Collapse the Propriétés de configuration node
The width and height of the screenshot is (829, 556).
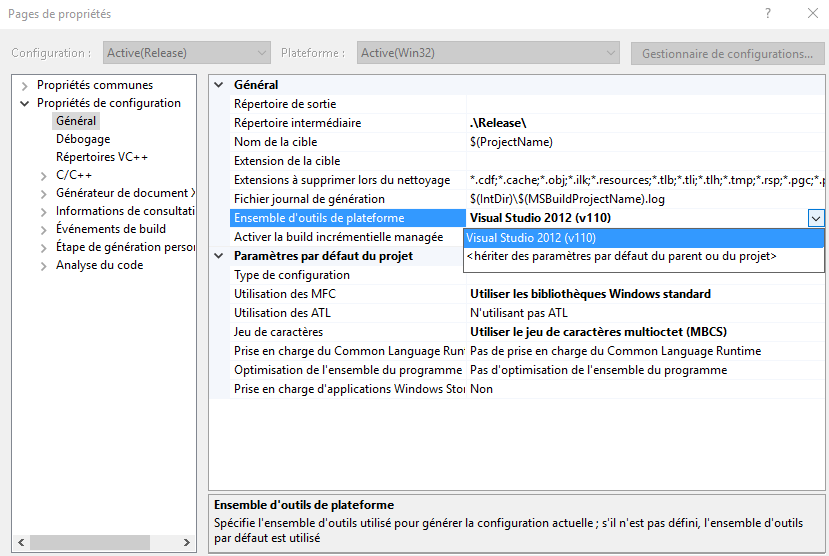click(x=24, y=104)
